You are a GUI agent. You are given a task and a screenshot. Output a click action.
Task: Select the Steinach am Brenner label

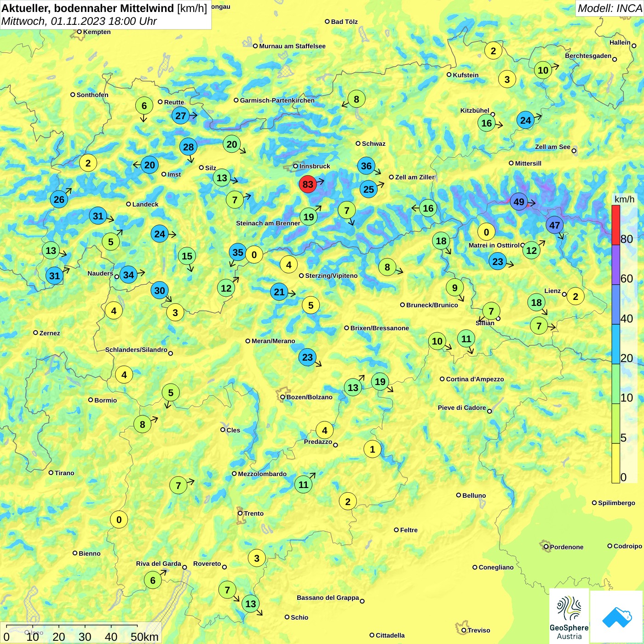point(268,223)
